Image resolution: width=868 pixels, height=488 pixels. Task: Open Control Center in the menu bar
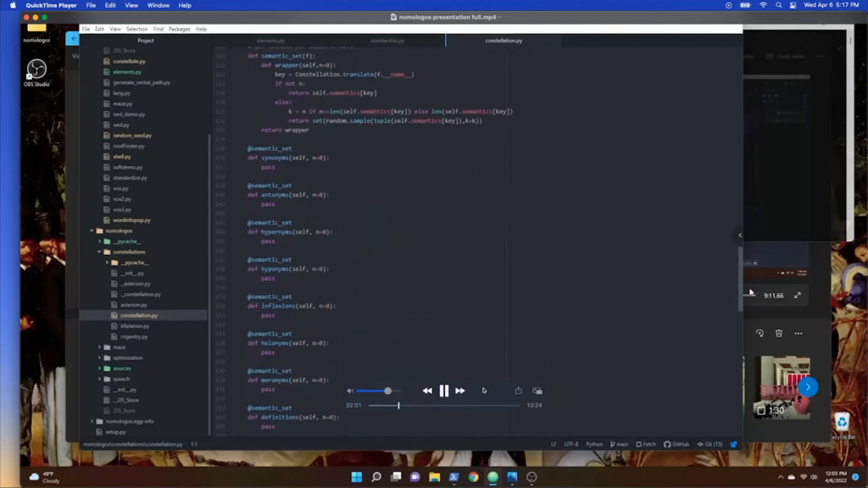pos(793,6)
